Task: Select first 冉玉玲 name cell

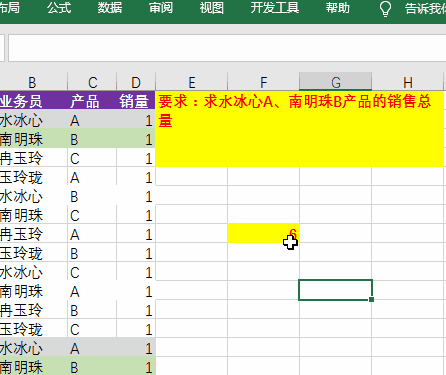Action: (x=33, y=158)
